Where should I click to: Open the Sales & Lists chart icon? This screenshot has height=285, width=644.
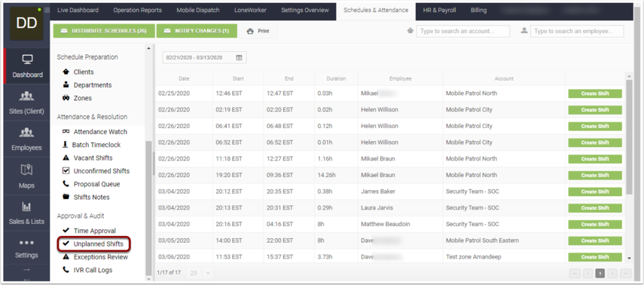pyautogui.click(x=26, y=207)
